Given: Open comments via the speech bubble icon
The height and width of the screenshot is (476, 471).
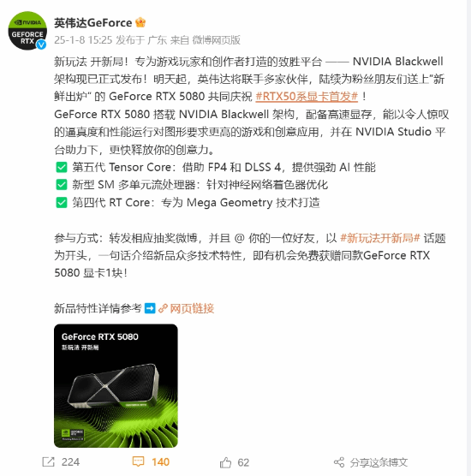Looking at the screenshot, I should pyautogui.click(x=138, y=461).
